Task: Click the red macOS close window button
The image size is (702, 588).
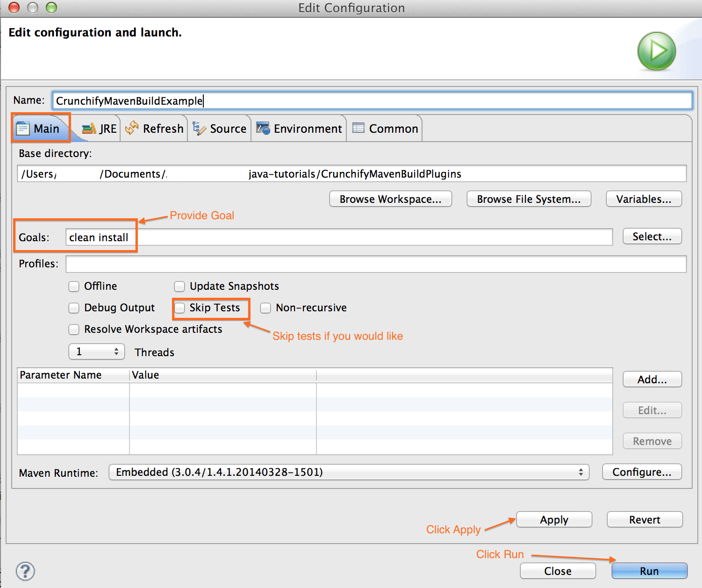Action: [14, 7]
